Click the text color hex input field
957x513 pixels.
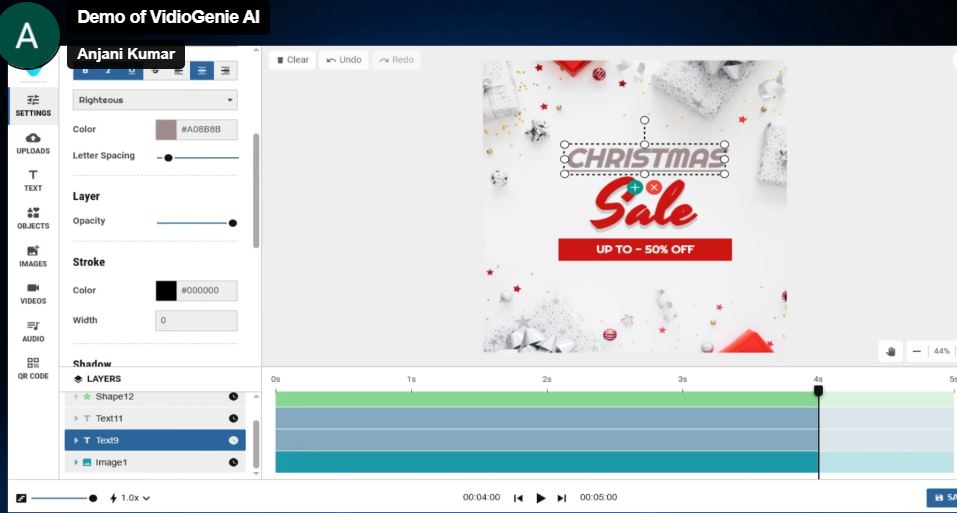click(207, 129)
